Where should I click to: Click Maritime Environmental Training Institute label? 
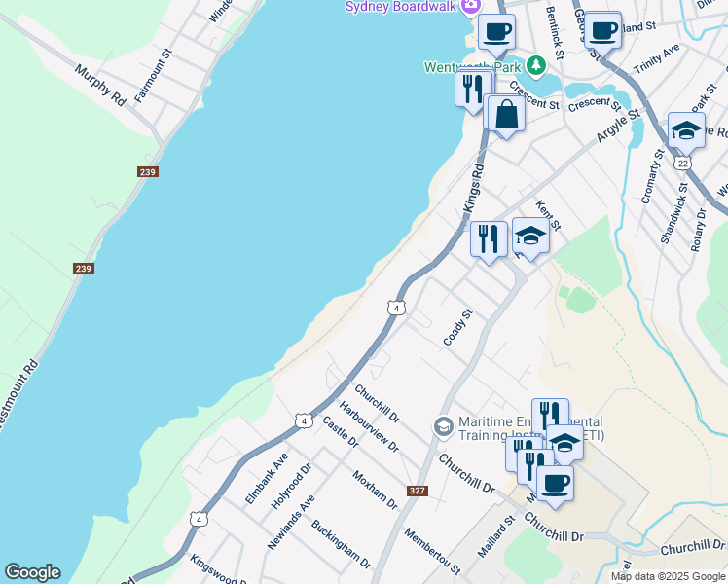click(530, 428)
